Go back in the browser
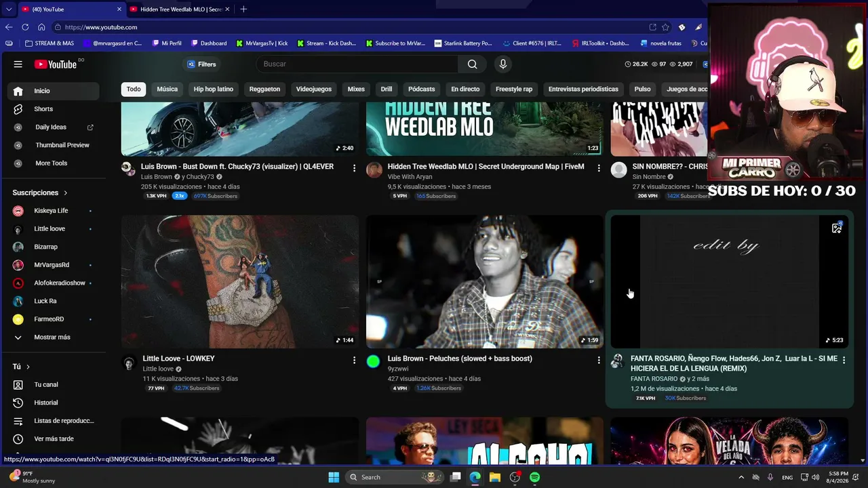 (9, 27)
